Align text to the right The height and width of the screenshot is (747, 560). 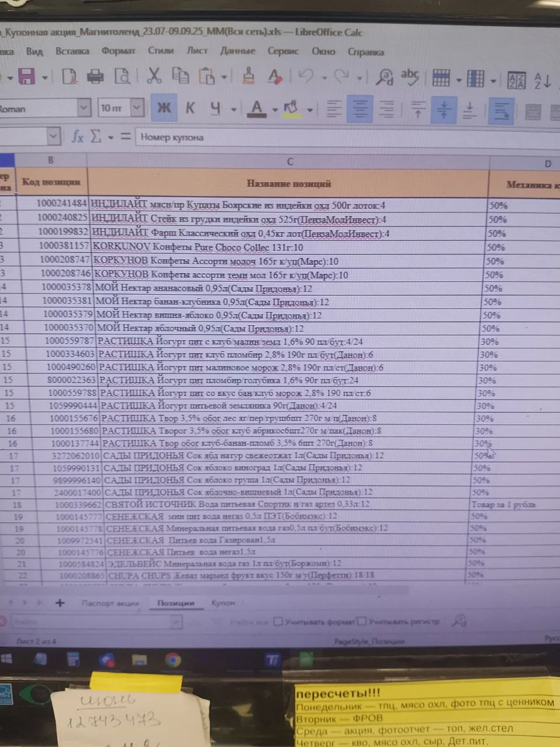click(386, 109)
